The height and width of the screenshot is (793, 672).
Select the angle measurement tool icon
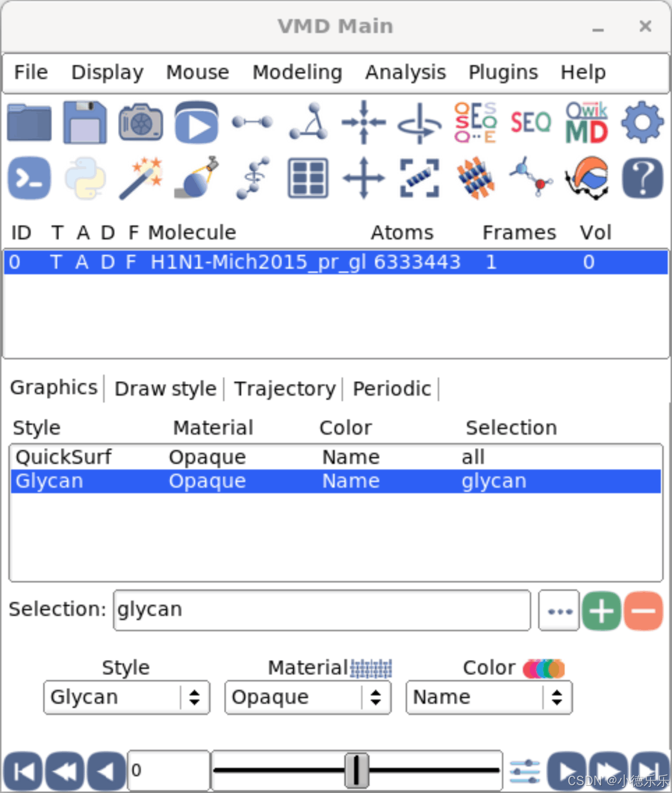[309, 122]
